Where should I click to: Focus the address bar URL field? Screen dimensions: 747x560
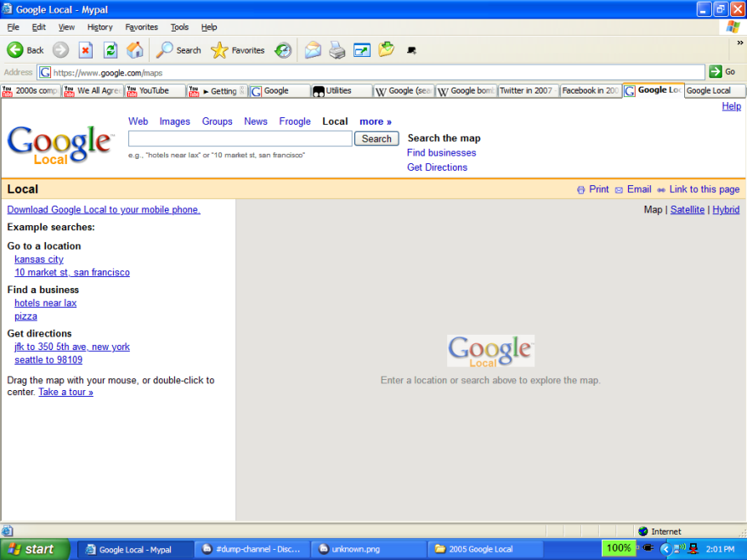coord(371,72)
